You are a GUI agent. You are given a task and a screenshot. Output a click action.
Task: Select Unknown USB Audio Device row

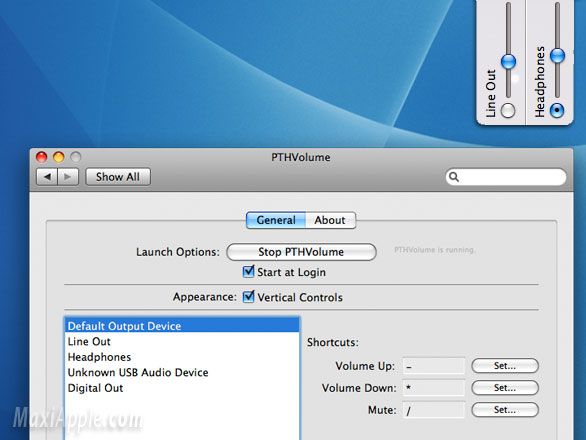[x=182, y=372]
